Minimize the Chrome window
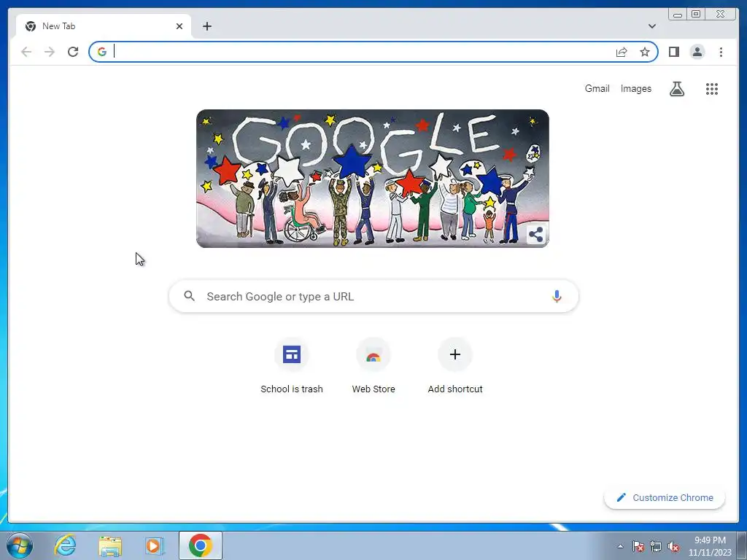The height and width of the screenshot is (560, 747). [x=678, y=15]
